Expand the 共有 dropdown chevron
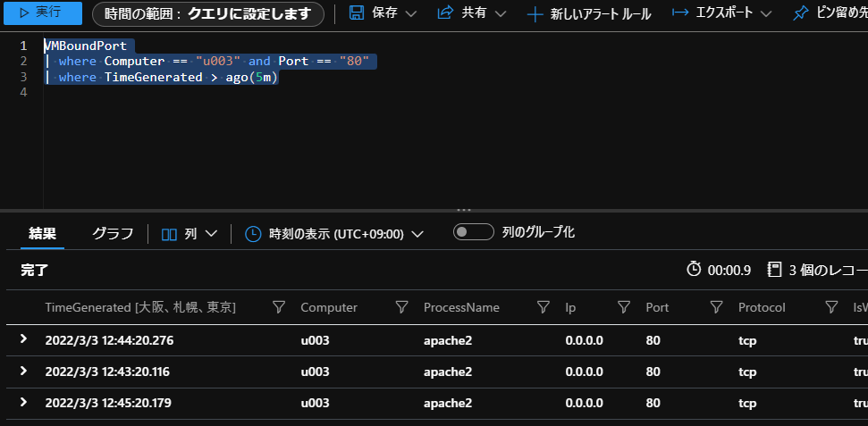Viewport: 868px width, 426px height. 501,13
